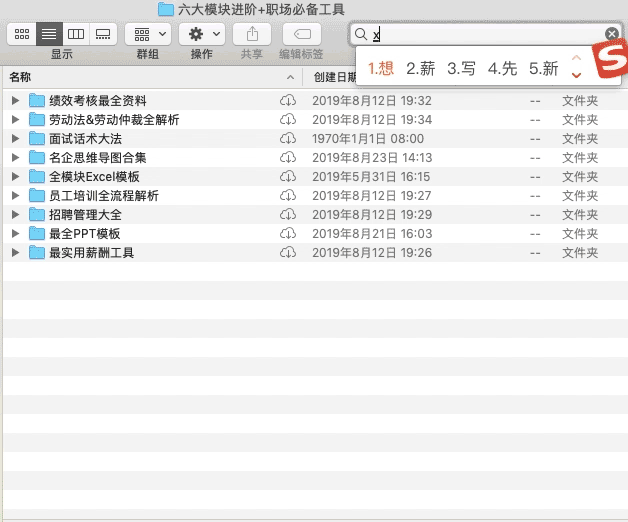Show next page of input candidates
Image resolution: width=628 pixels, height=522 pixels.
(x=576, y=75)
